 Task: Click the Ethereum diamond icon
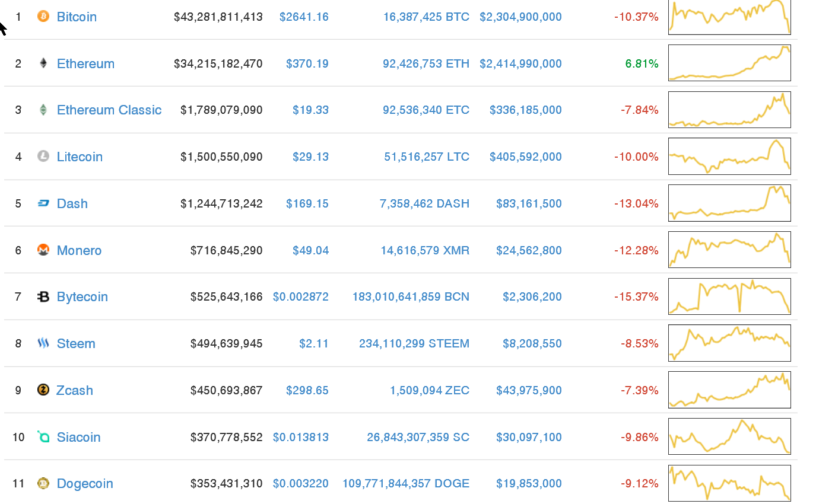[x=42, y=63]
